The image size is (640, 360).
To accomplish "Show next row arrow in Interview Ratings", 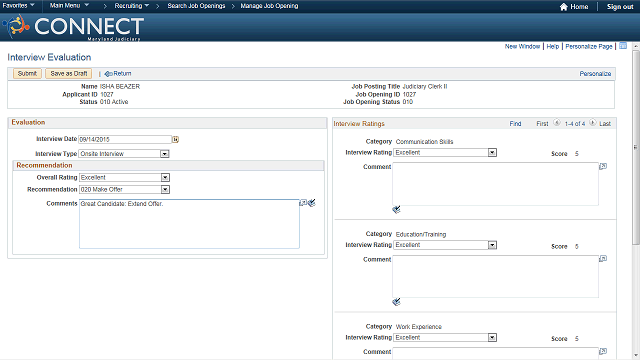I will pyautogui.click(x=593, y=122).
